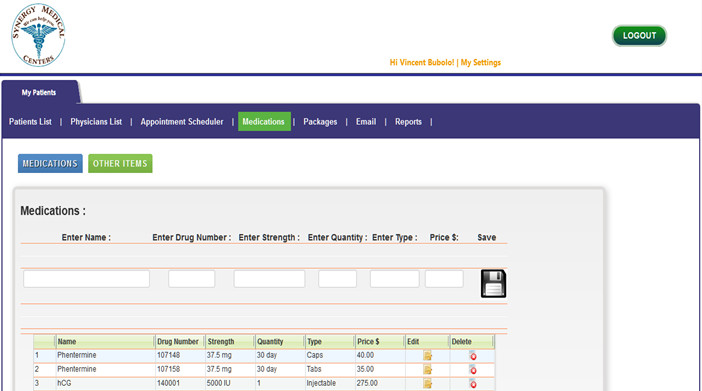Open the Appointment Scheduler
Viewport: 702px width, 391px height.
pos(182,122)
